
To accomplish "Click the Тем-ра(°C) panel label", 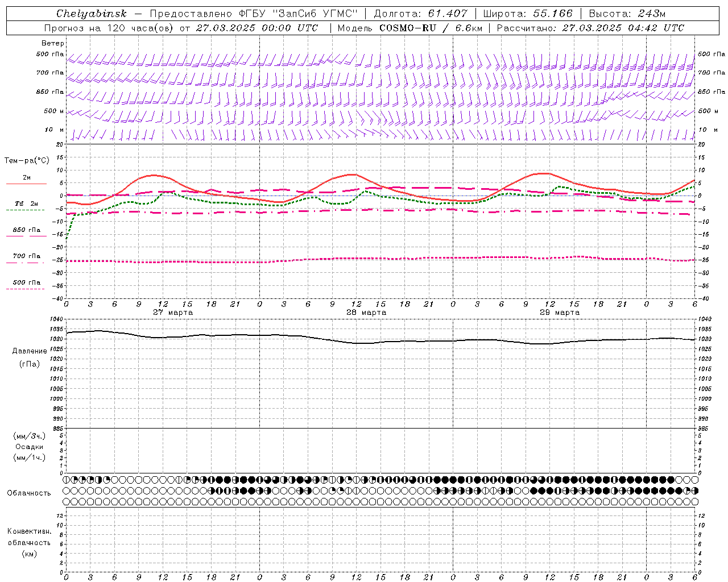I will [x=27, y=161].
